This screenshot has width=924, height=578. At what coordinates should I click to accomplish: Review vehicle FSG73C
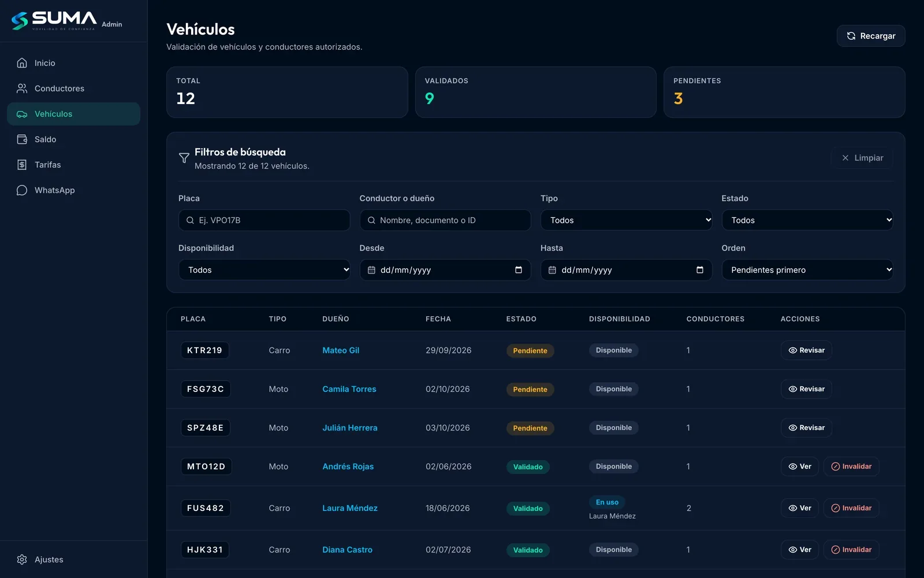[806, 389]
